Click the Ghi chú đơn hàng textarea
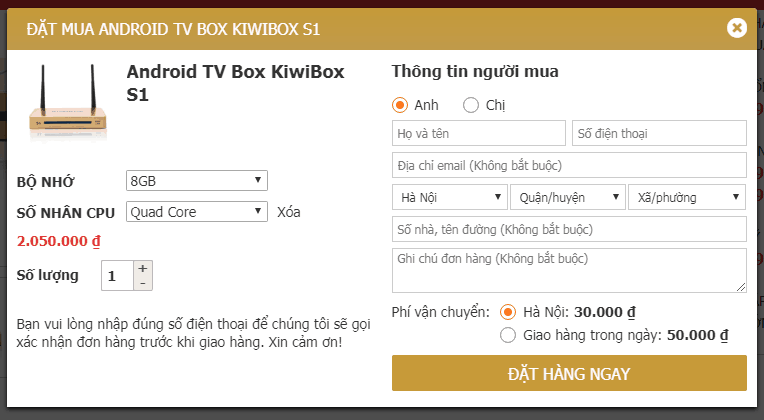 pos(569,270)
